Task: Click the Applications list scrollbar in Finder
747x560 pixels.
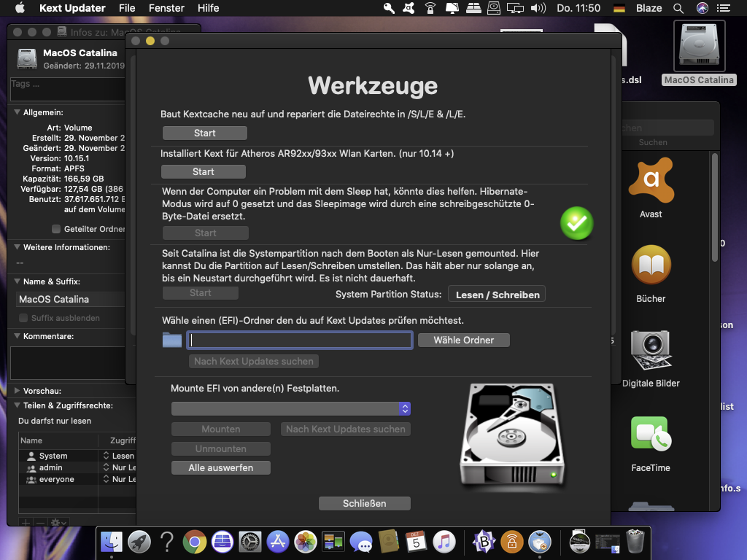Action: point(715,207)
